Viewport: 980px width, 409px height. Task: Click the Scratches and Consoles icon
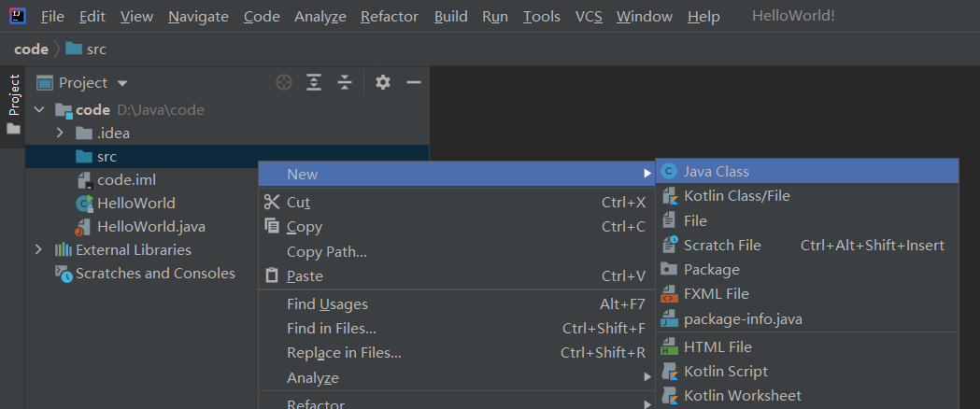coord(64,275)
